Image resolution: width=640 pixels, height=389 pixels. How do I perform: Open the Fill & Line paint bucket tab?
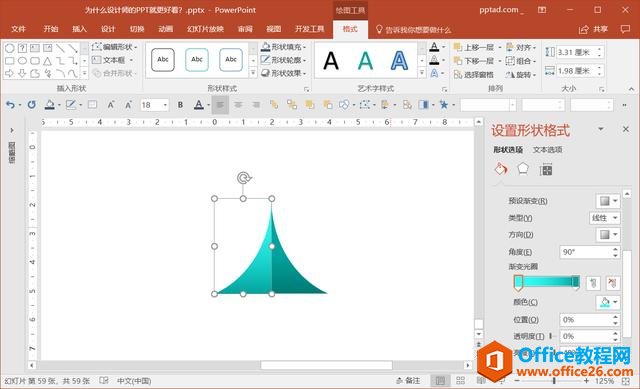(501, 169)
